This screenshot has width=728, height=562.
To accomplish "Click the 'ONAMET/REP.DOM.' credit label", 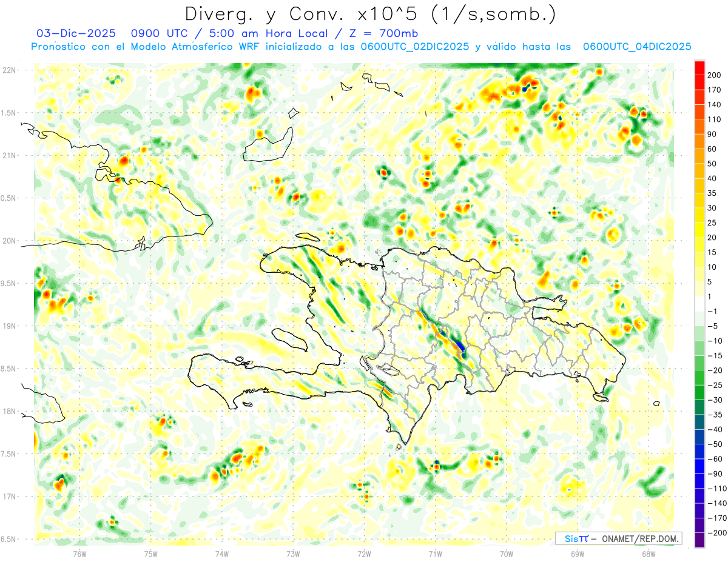I will pos(641,538).
